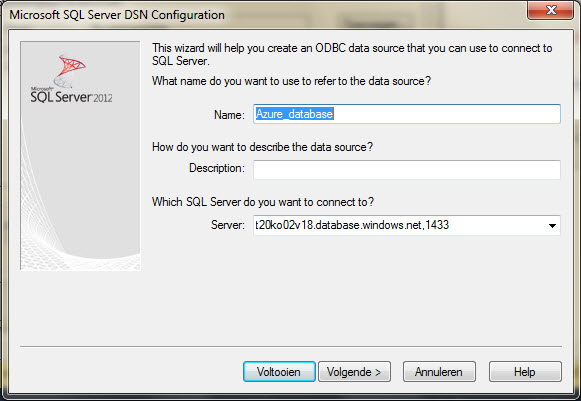Focus the empty Description text box

click(406, 170)
